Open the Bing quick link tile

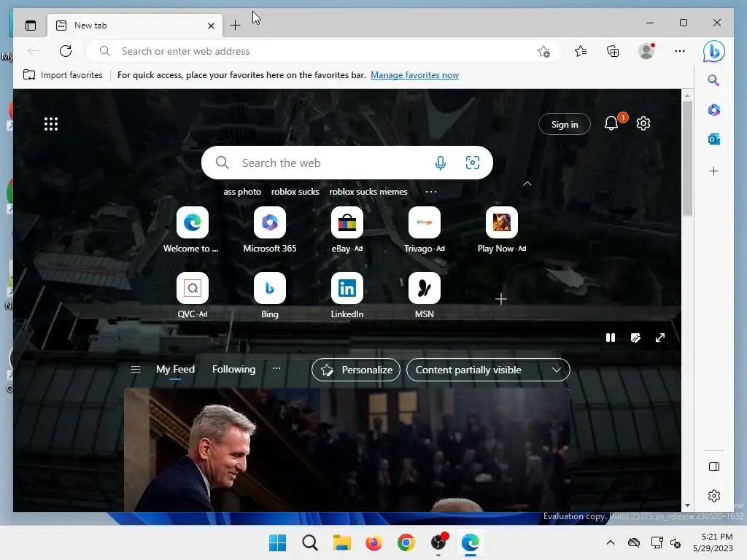pyautogui.click(x=270, y=296)
